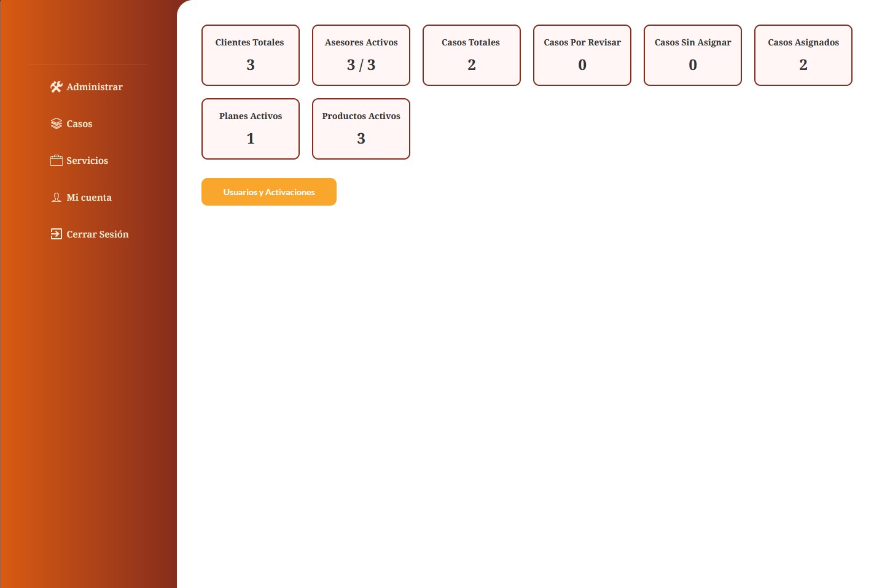Open the Administrar menu label
Screen dimensions: 882x588
point(95,87)
